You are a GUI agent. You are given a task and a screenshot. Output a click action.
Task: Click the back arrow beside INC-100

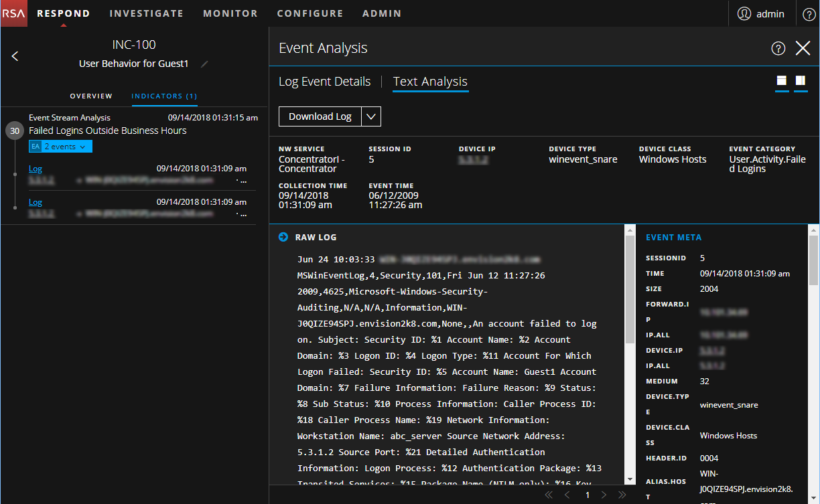click(x=15, y=56)
